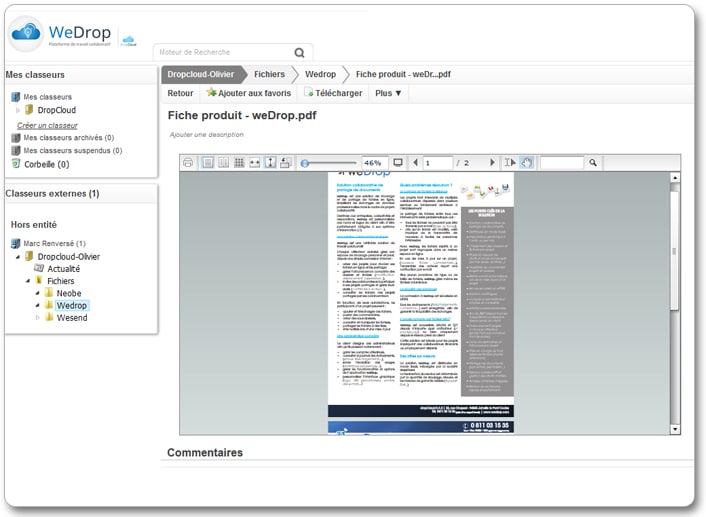Click the Fiche produit - weDrop.pdf title
Viewport: 706px width, 517px height.
(242, 115)
